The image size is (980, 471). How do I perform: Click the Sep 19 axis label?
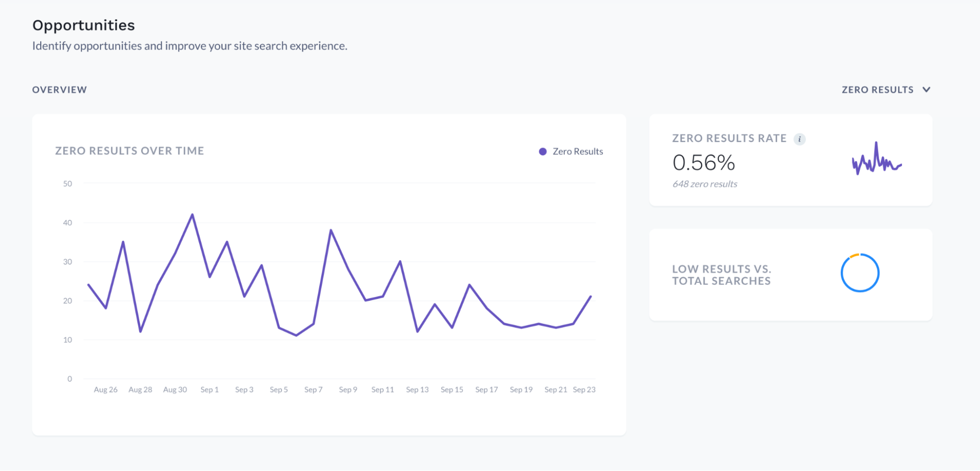521,390
